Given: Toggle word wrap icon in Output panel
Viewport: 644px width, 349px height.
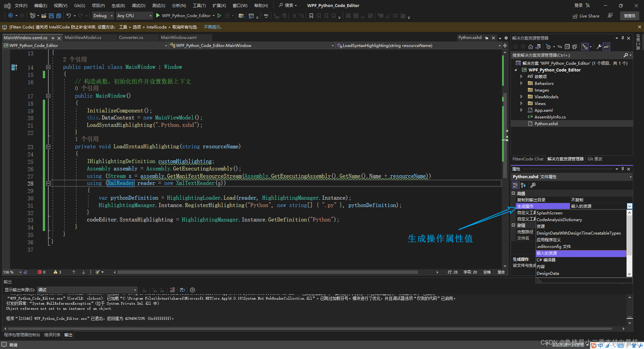Looking at the screenshot, I should [182, 290].
